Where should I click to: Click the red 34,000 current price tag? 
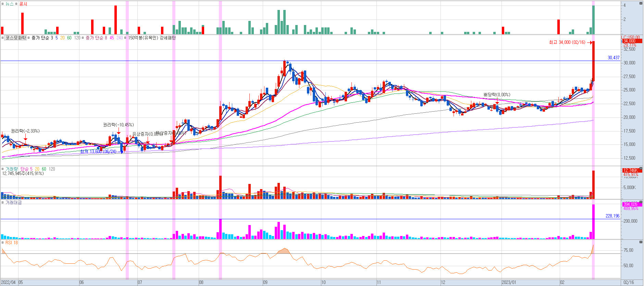tap(632, 41)
